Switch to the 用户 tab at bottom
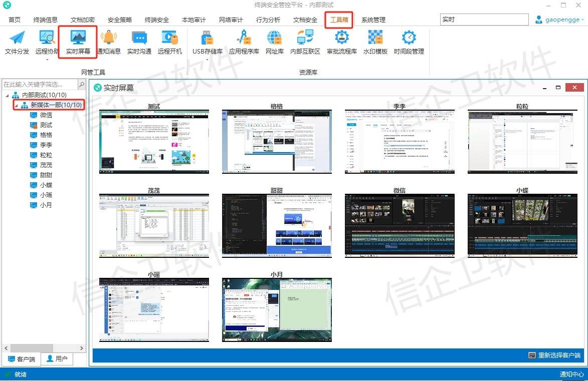Image resolution: width=588 pixels, height=381 pixels. pos(57,359)
